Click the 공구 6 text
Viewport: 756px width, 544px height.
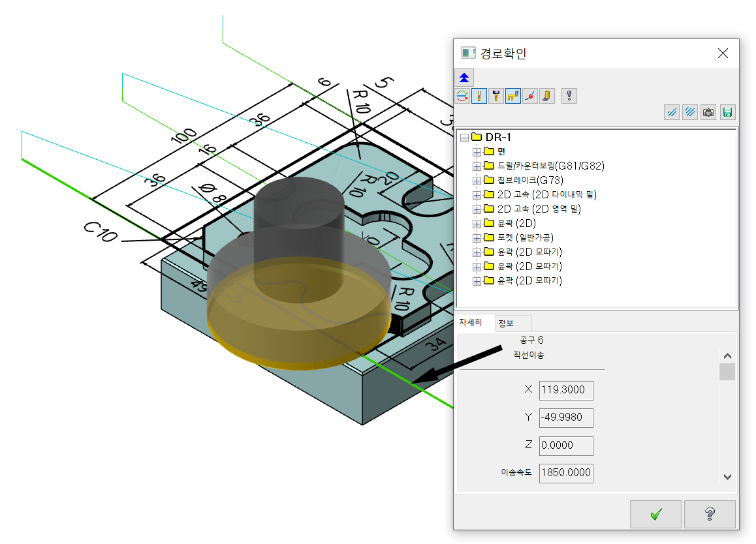[531, 340]
